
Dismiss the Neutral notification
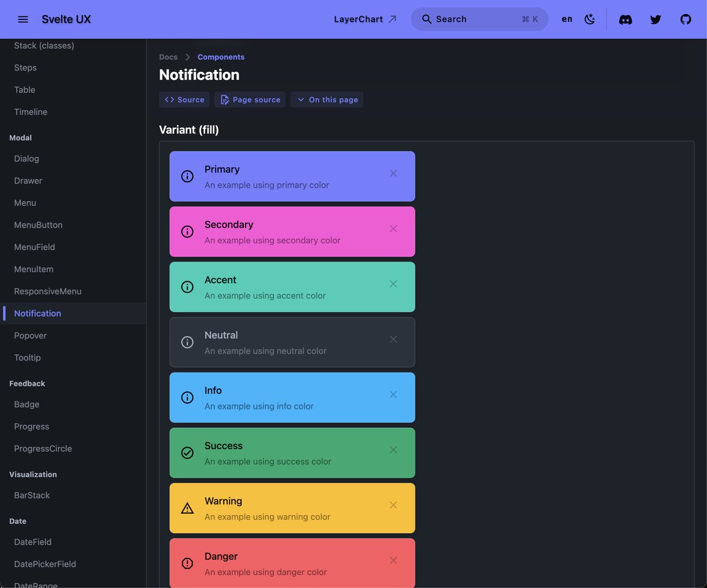click(x=393, y=339)
